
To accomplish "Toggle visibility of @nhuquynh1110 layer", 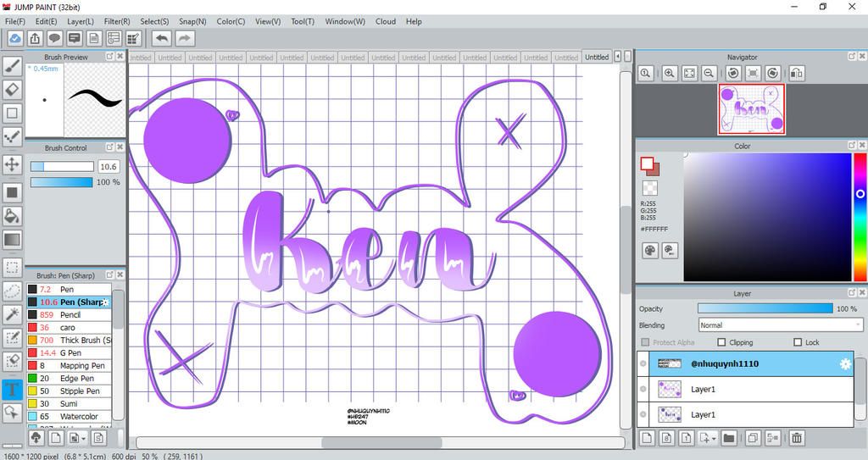I will [643, 363].
